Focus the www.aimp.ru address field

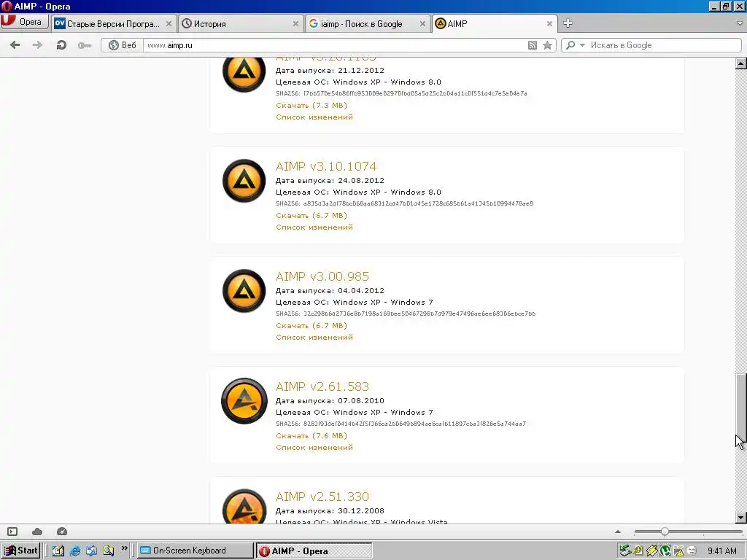tap(334, 45)
